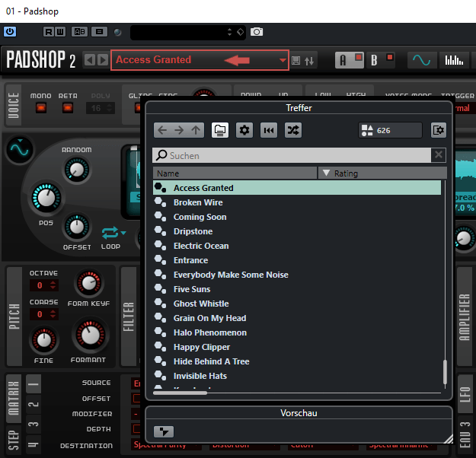The height and width of the screenshot is (458, 476).
Task: Switch to the STEP tab
Action: pyautogui.click(x=14, y=440)
